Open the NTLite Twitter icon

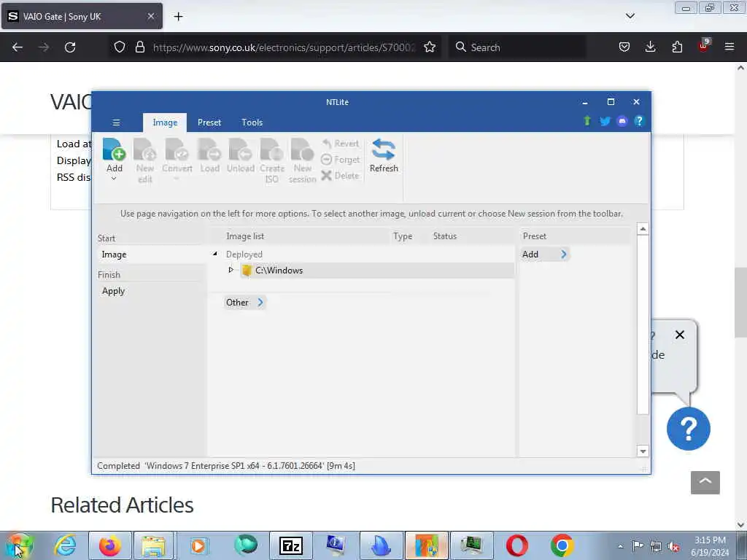pos(605,121)
